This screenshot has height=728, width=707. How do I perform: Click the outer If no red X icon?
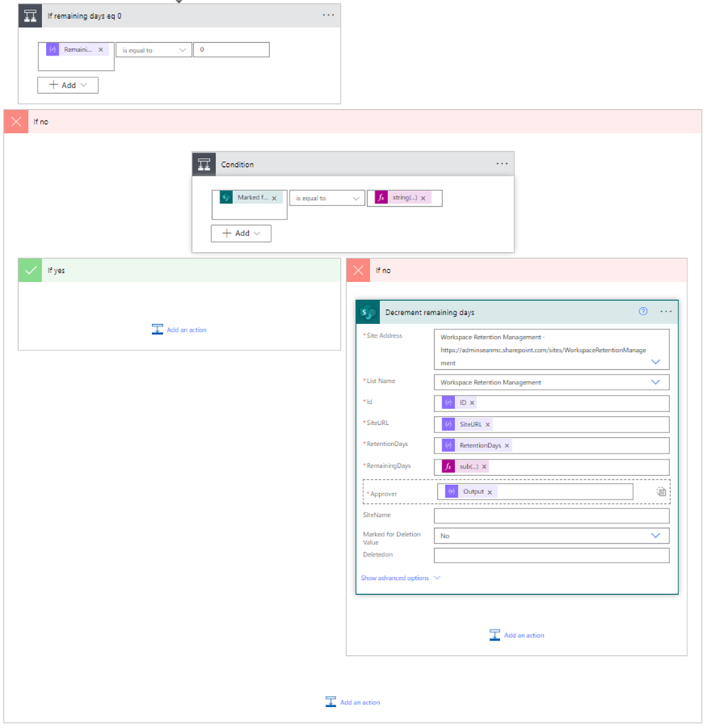(17, 122)
